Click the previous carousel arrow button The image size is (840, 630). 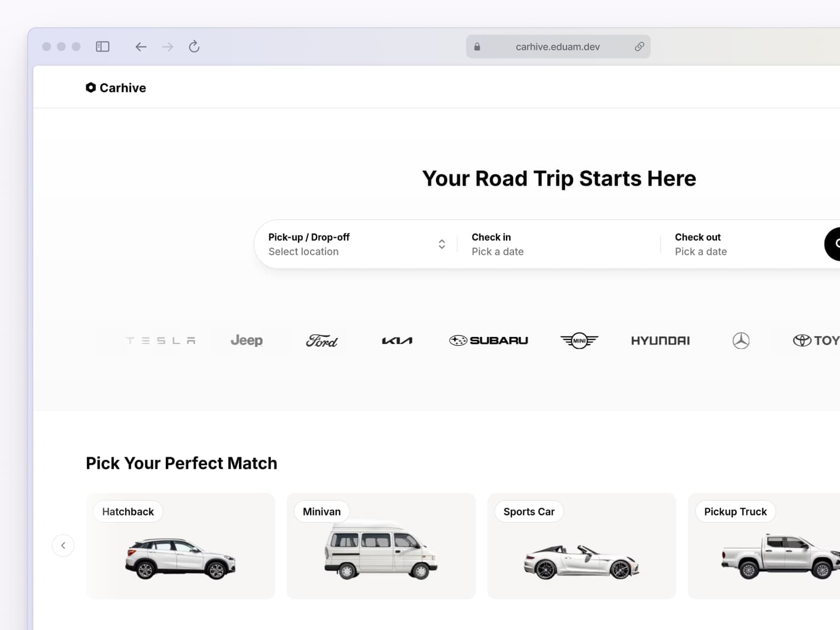(63, 545)
